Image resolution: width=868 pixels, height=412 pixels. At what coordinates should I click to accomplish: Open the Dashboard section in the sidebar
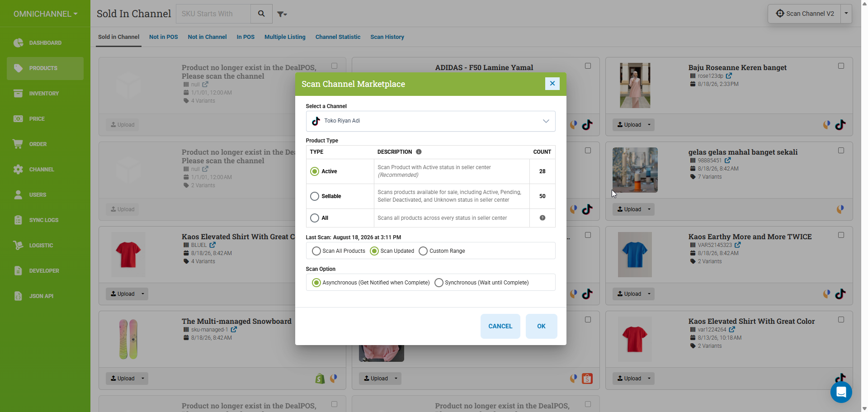coord(45,43)
